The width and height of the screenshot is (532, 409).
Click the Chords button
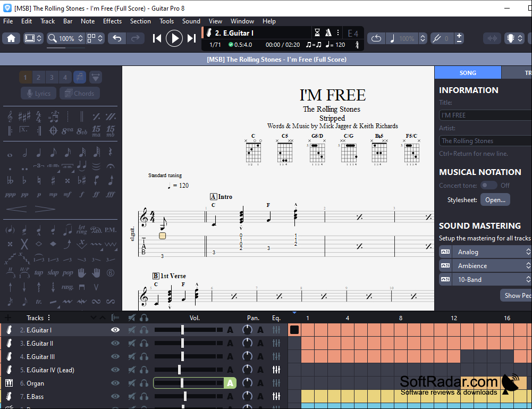pyautogui.click(x=80, y=93)
